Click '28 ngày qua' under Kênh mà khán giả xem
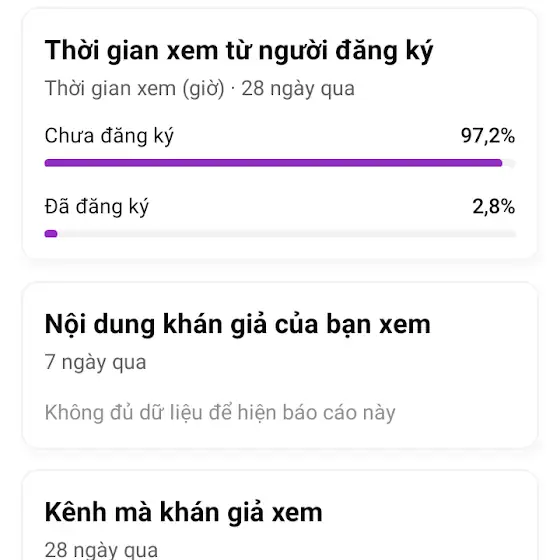Image resolution: width=560 pixels, height=560 pixels. click(x=101, y=550)
